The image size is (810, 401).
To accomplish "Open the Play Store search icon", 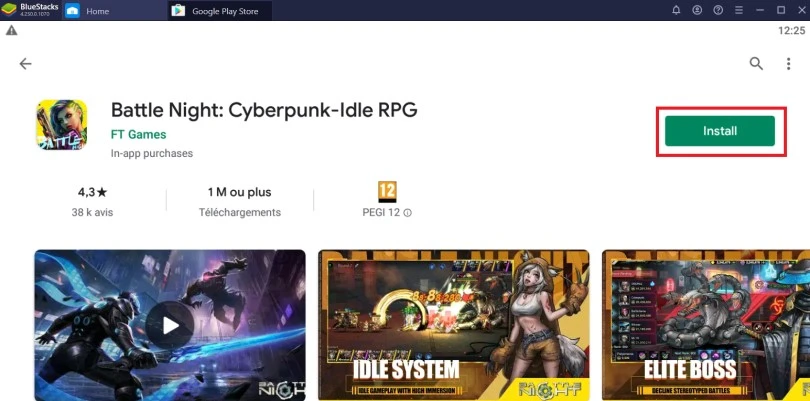I will coord(756,64).
